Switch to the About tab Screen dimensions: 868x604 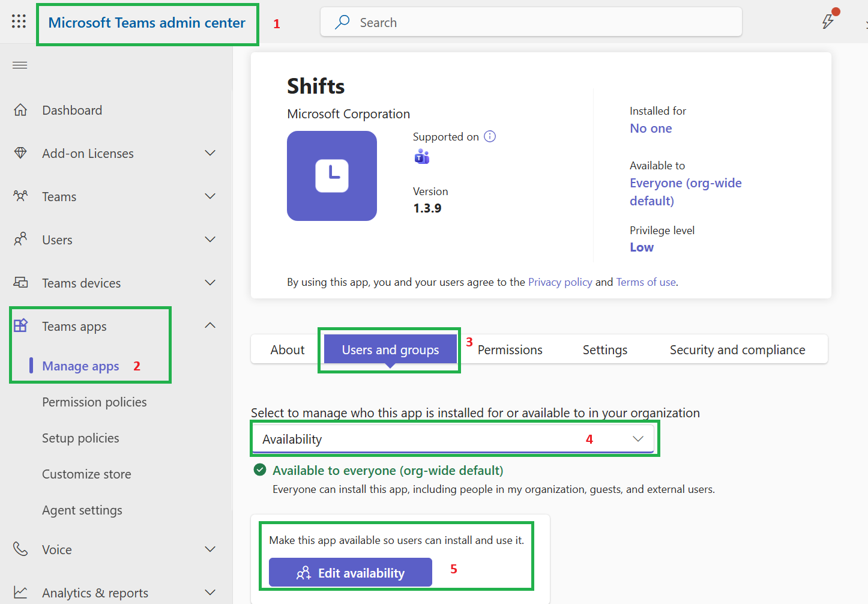click(288, 349)
